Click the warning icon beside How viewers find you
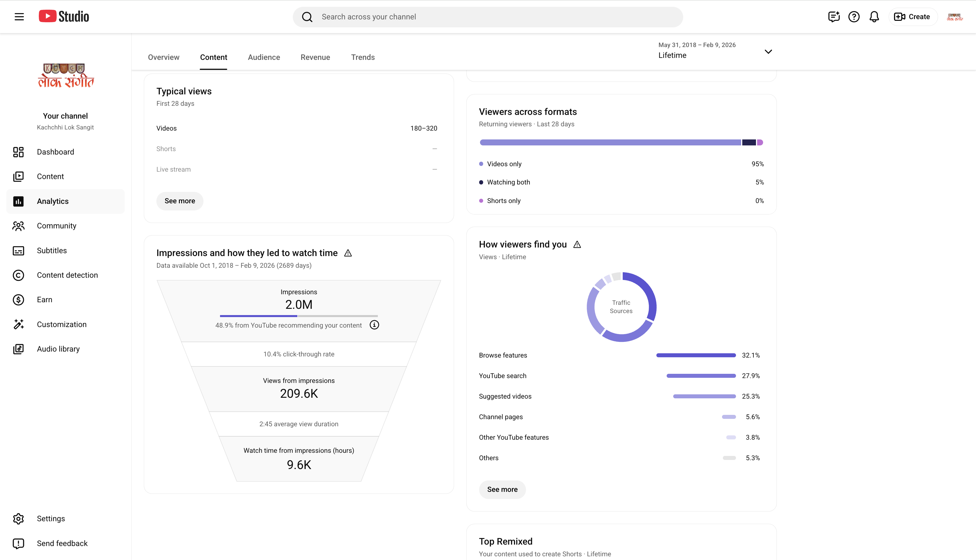Screen dimensions: 976x560 pos(577,245)
